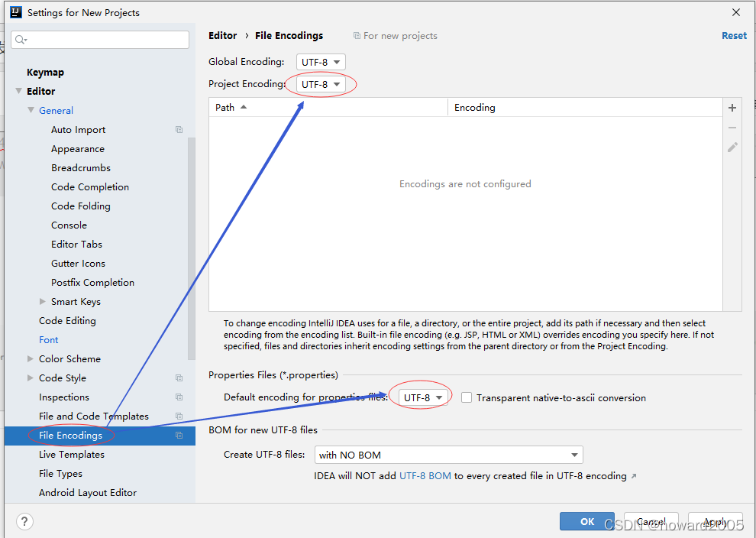Click the search magnifier icon
This screenshot has width=756, height=538.
click(21, 40)
